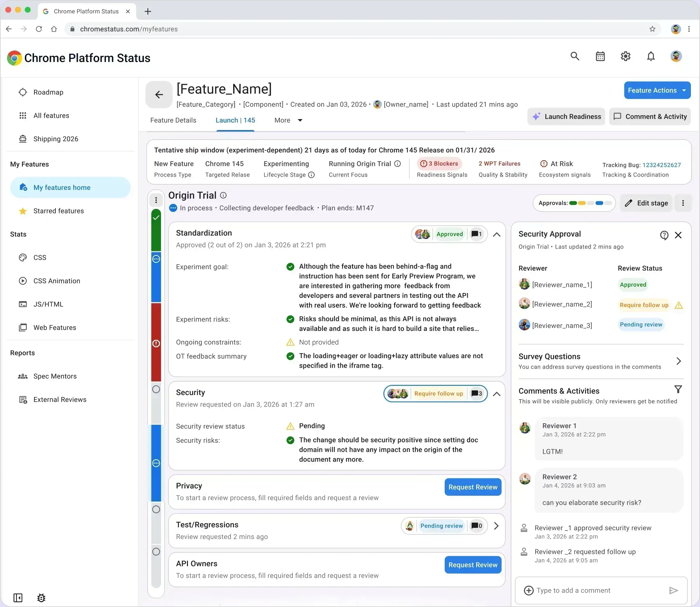Click the bug report icon at bottom left
This screenshot has width=700, height=607.
coord(41,598)
